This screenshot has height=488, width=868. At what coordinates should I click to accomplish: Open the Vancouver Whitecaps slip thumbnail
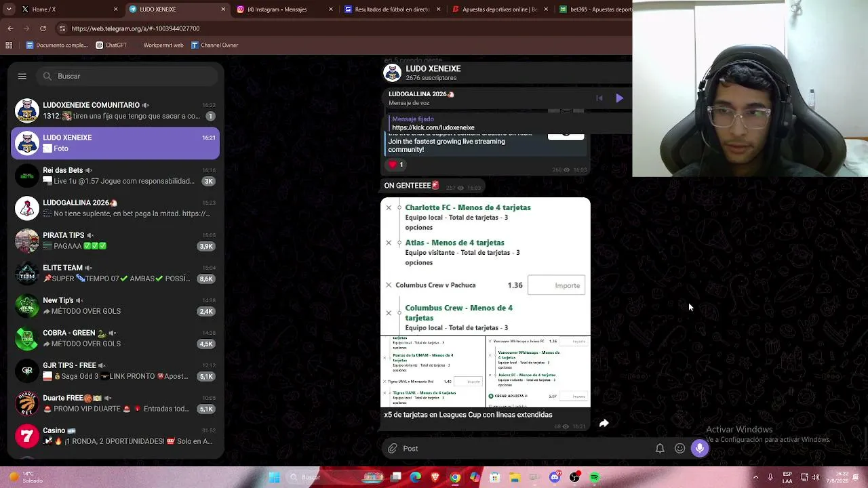(x=538, y=371)
